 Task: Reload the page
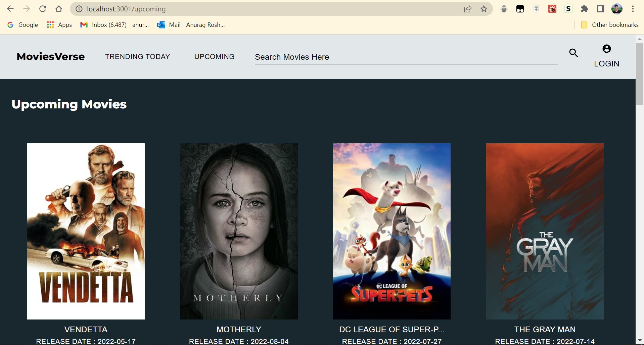(x=43, y=9)
